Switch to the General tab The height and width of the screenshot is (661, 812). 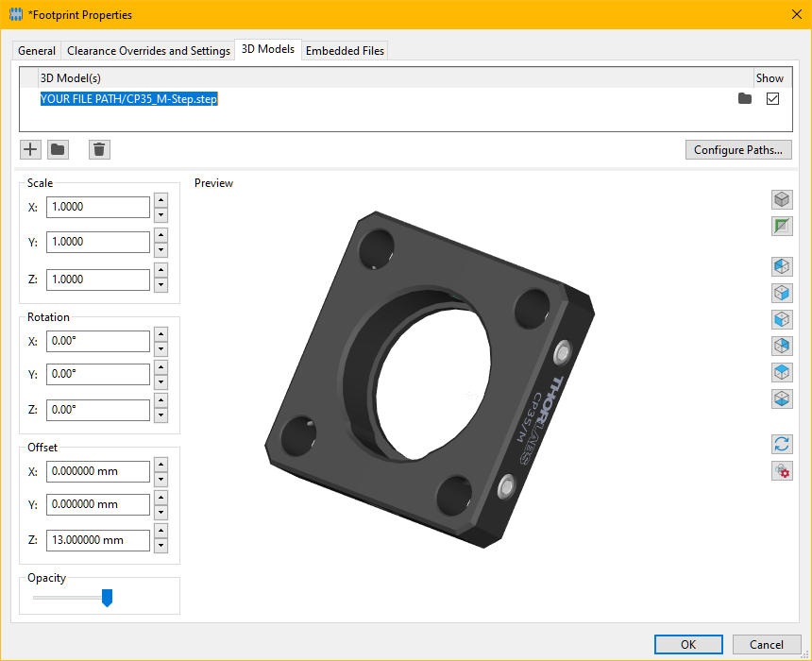coord(36,50)
